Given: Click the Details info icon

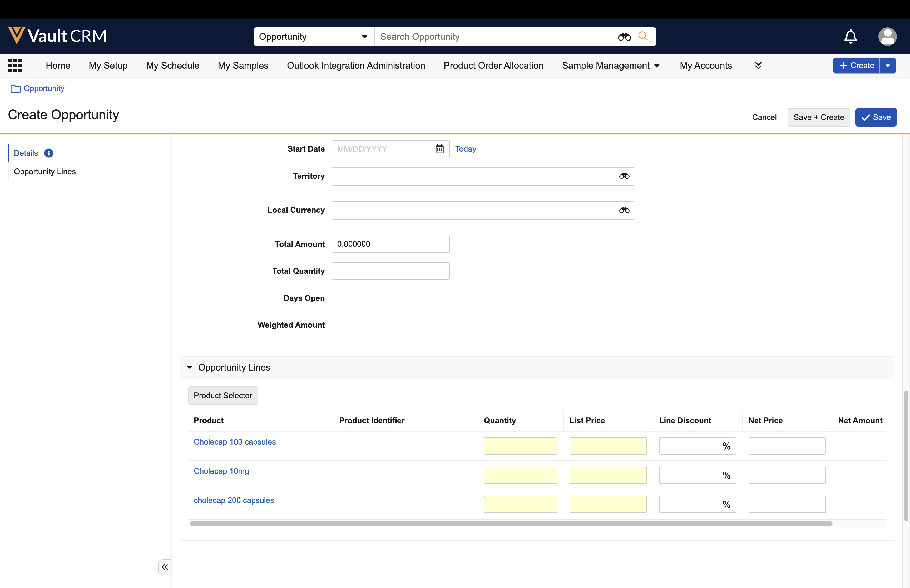Looking at the screenshot, I should tap(48, 153).
